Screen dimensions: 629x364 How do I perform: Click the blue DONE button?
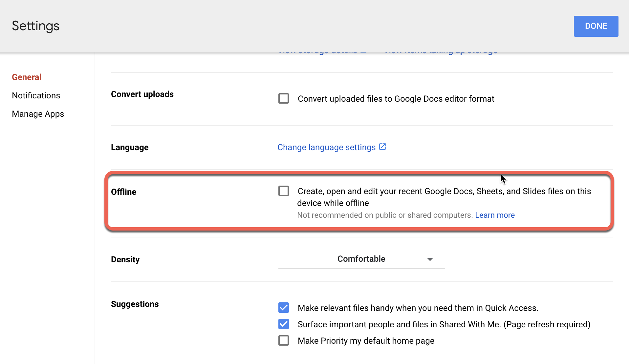pos(596,26)
